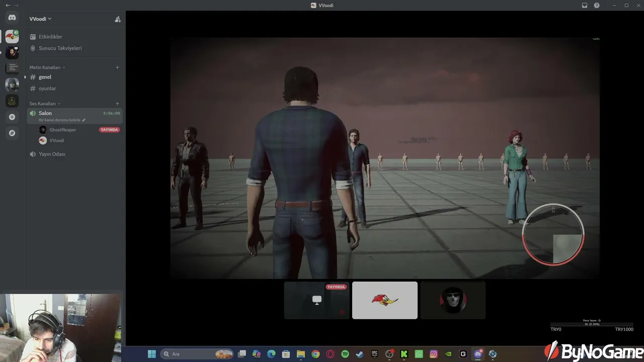Click the invite people icon beside VVoodi
The height and width of the screenshot is (362, 644).
point(118,19)
